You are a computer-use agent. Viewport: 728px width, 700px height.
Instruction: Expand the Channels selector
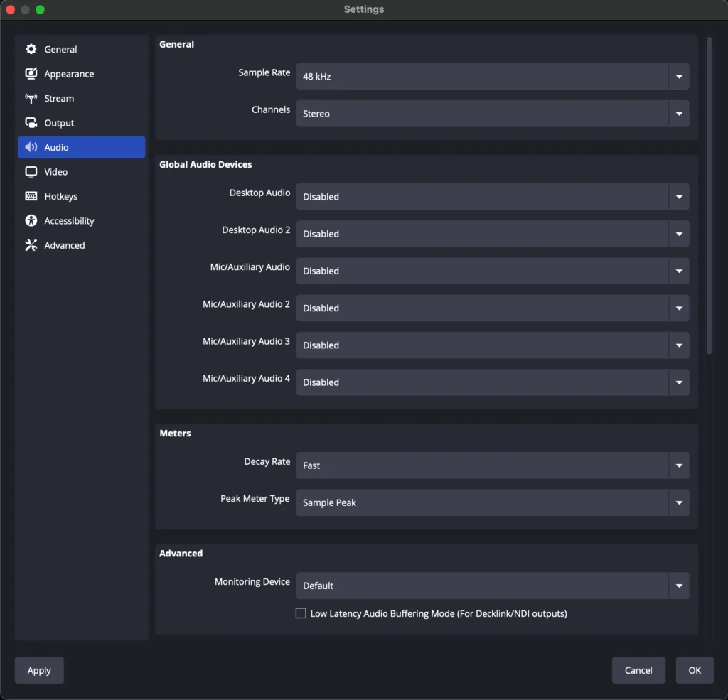(x=493, y=113)
